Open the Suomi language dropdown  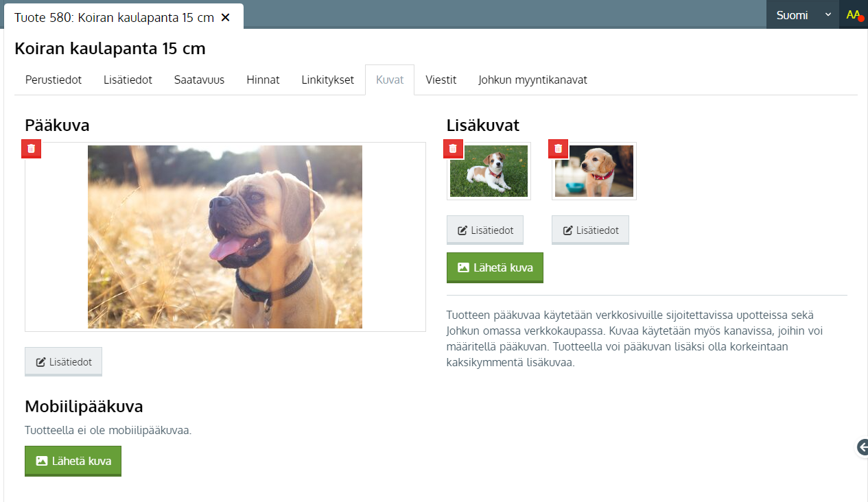point(803,14)
